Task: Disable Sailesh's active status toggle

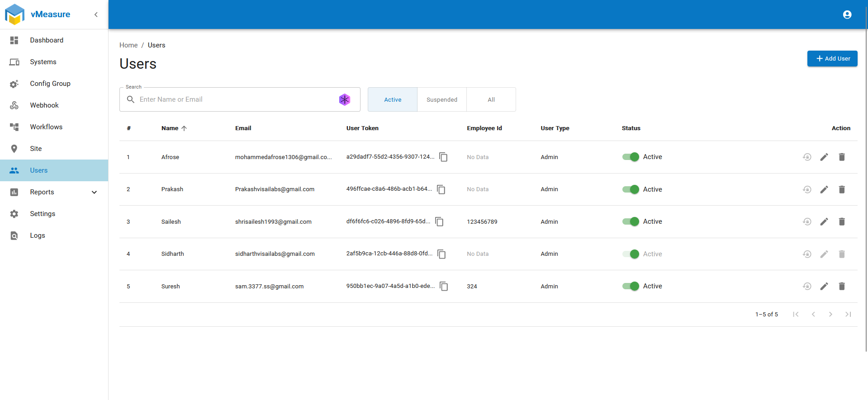Action: [x=631, y=221]
